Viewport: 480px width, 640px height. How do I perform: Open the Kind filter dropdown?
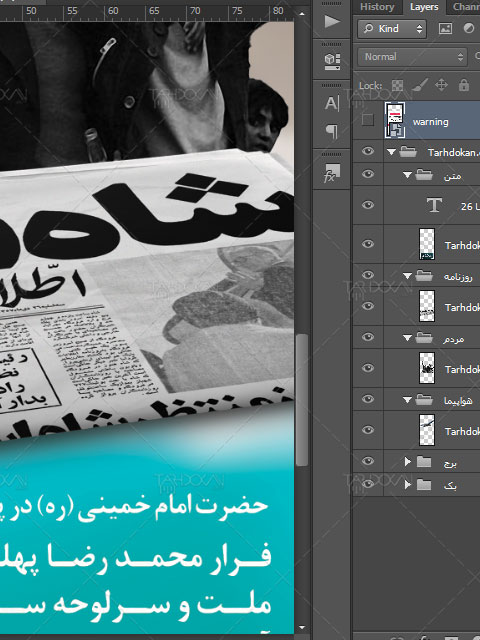[392, 29]
